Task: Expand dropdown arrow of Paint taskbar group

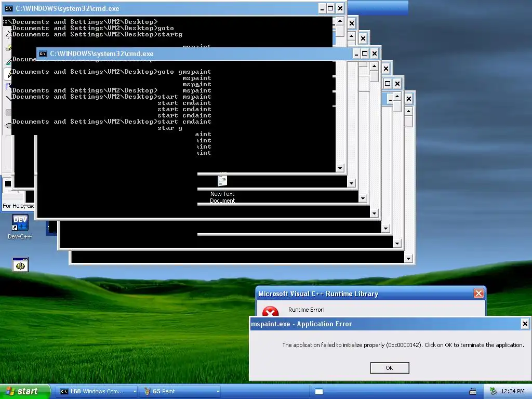Action: click(x=218, y=392)
